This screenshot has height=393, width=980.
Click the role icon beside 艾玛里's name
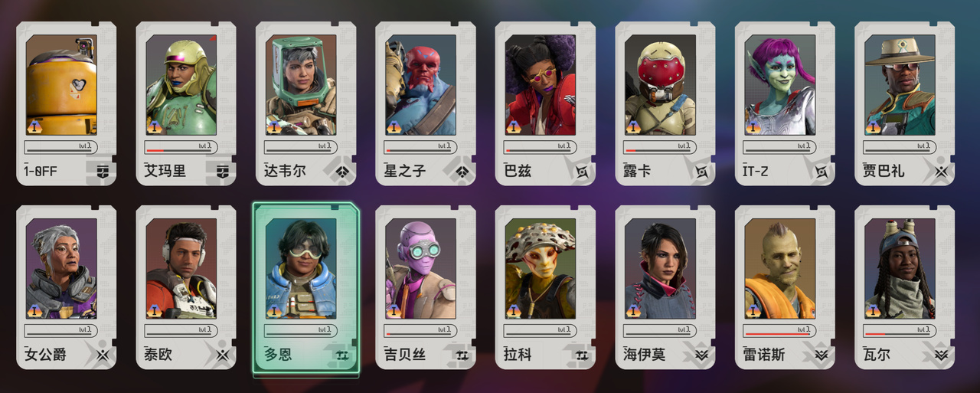click(222, 171)
